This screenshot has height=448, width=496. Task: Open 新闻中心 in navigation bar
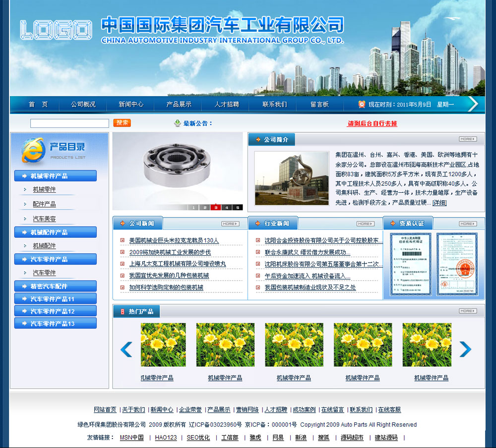coord(131,105)
